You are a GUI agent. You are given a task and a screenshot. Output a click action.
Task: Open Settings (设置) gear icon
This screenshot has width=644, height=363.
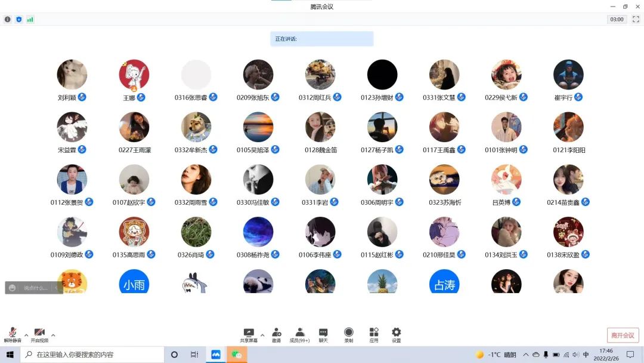396,334
